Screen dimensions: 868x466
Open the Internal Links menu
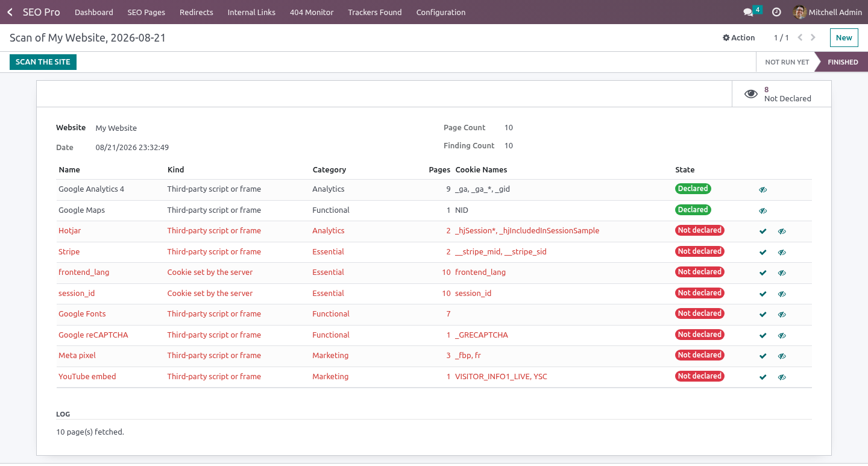coord(251,12)
